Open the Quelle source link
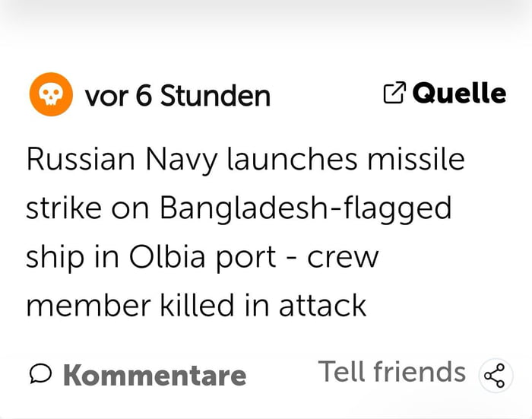 tap(458, 94)
